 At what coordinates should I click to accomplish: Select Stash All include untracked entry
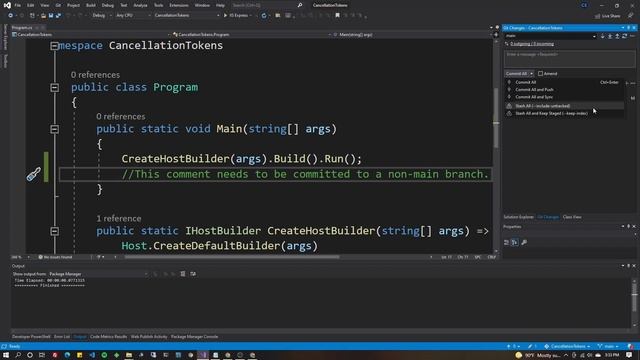pos(564,106)
